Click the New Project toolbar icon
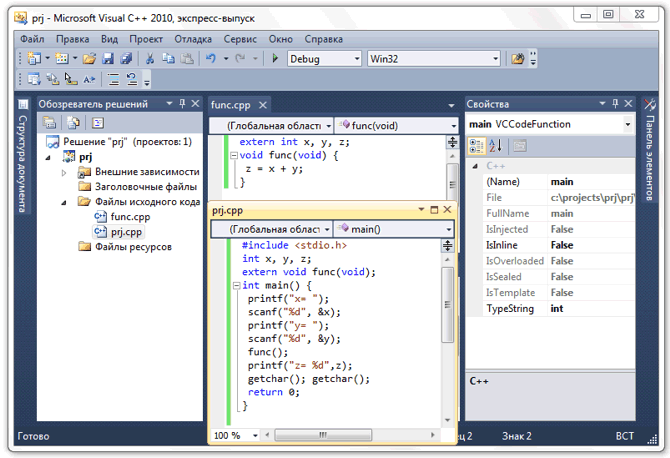 click(34, 58)
